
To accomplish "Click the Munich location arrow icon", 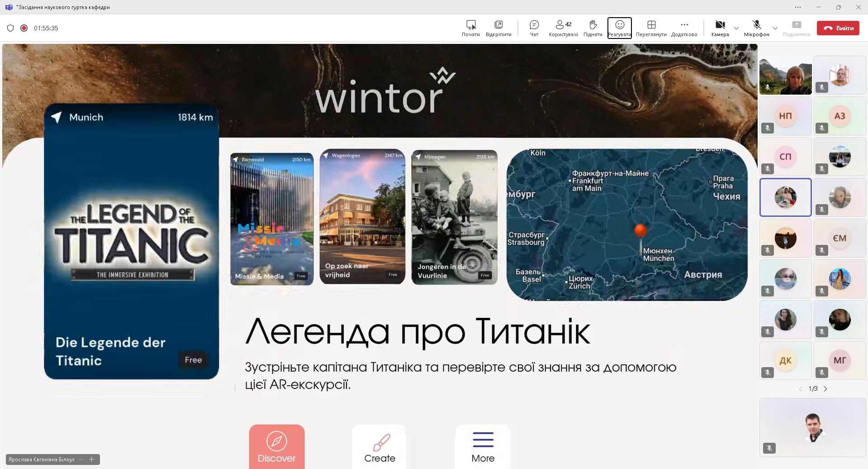I will click(x=57, y=117).
